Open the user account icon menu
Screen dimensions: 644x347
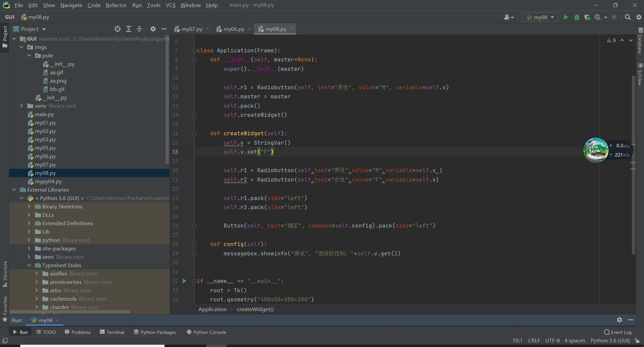click(508, 17)
